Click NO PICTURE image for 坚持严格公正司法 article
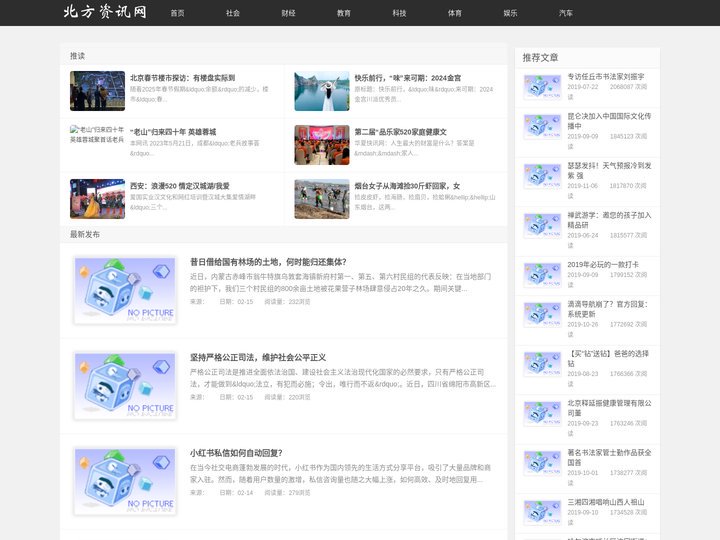The height and width of the screenshot is (540, 720). tap(125, 386)
